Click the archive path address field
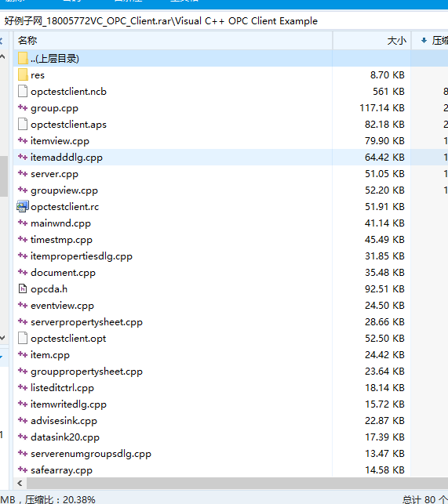448x504 pixels. coord(224,21)
